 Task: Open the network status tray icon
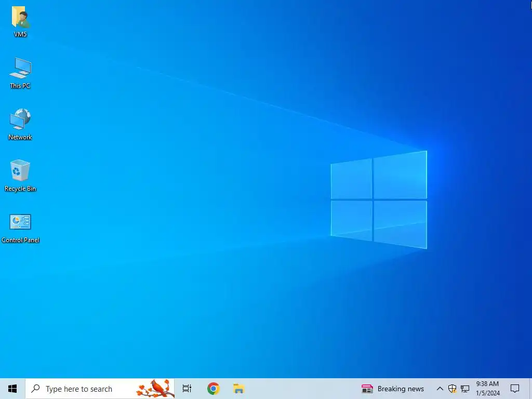pyautogui.click(x=465, y=389)
